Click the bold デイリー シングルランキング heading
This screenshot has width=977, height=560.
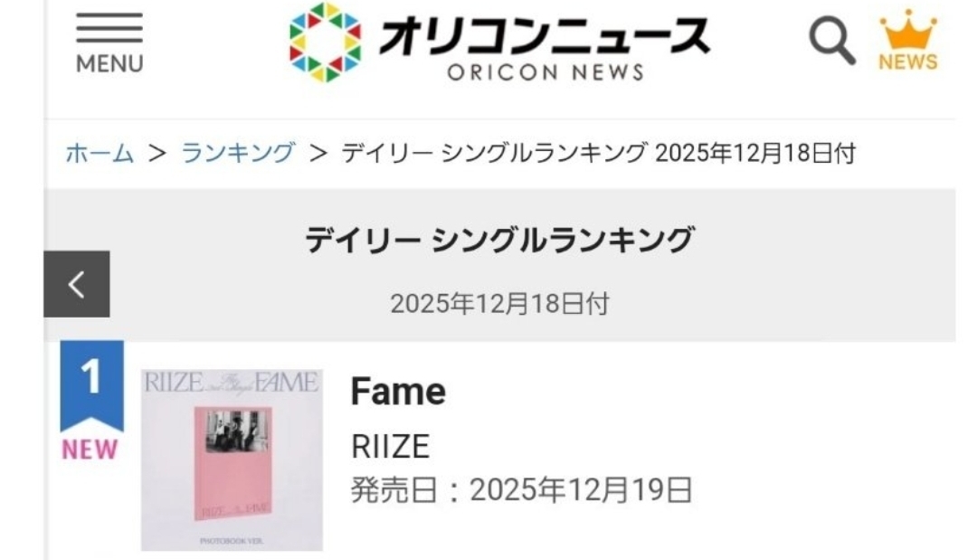[x=499, y=240]
